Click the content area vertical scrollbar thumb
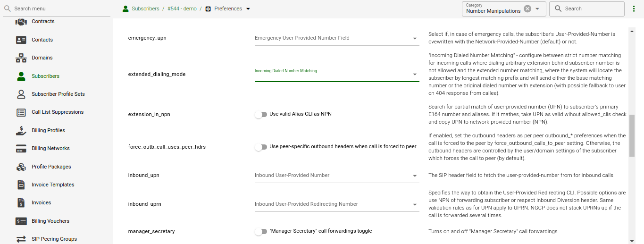The image size is (644, 244). click(x=632, y=135)
